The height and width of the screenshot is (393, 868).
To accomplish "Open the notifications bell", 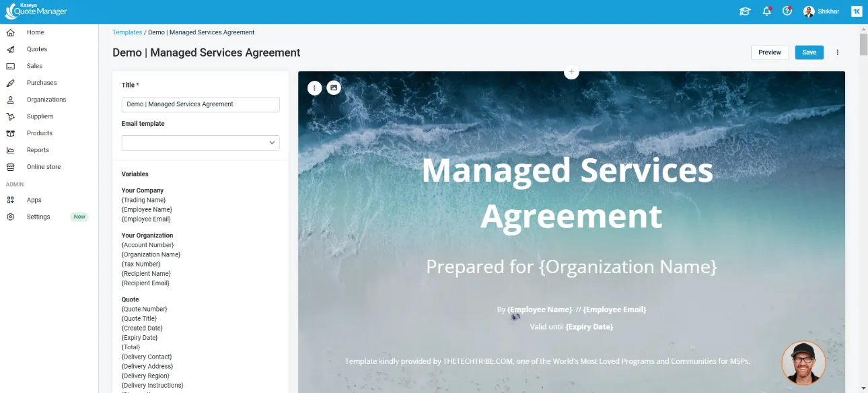I will [766, 11].
